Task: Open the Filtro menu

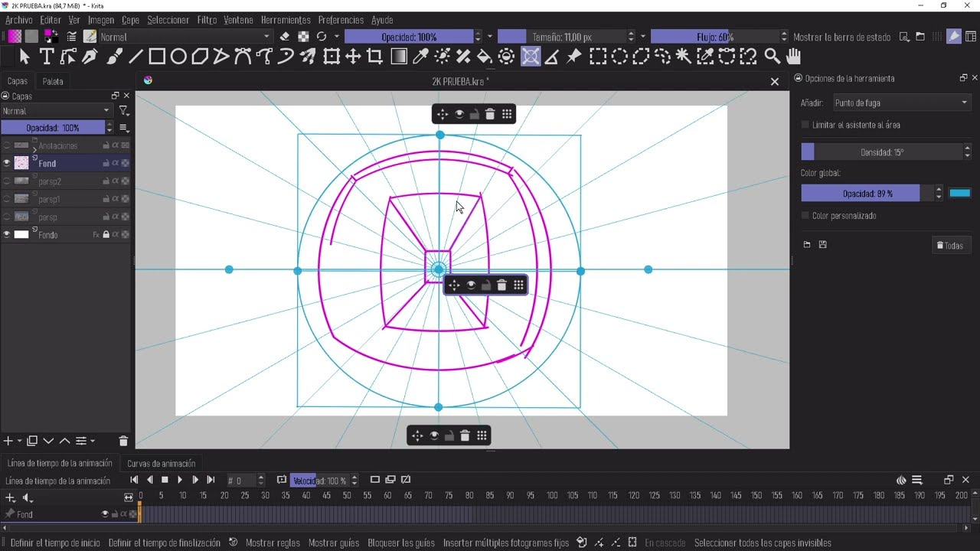Action: (207, 20)
